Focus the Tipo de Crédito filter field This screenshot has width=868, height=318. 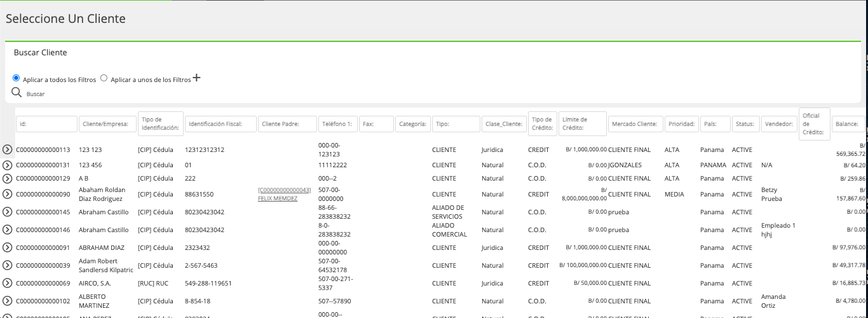click(x=543, y=124)
